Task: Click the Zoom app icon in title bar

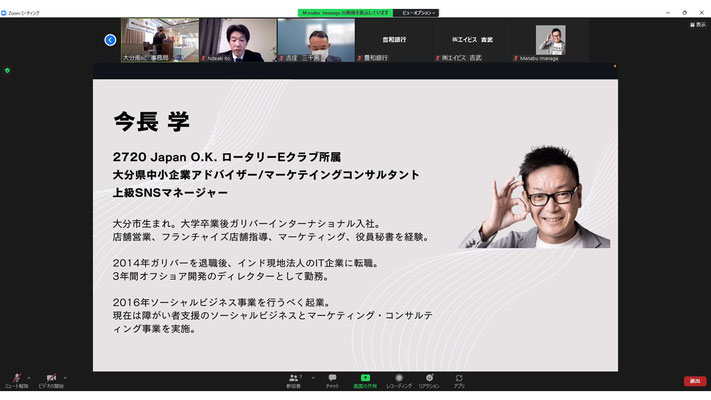Action: pyautogui.click(x=4, y=13)
